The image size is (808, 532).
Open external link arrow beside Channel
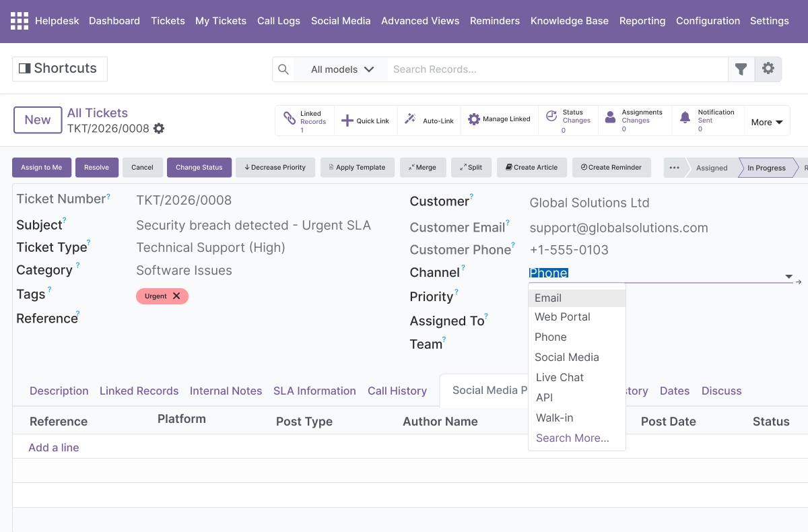coord(799,281)
